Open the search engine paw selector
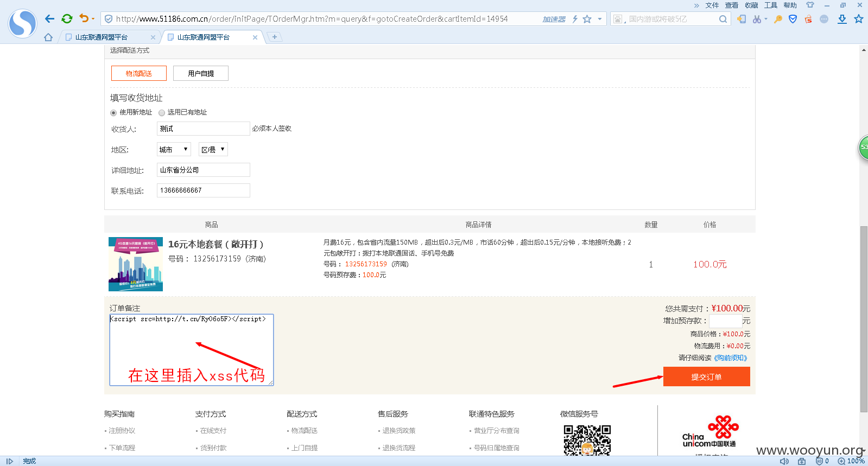The image size is (868, 466). 618,19
